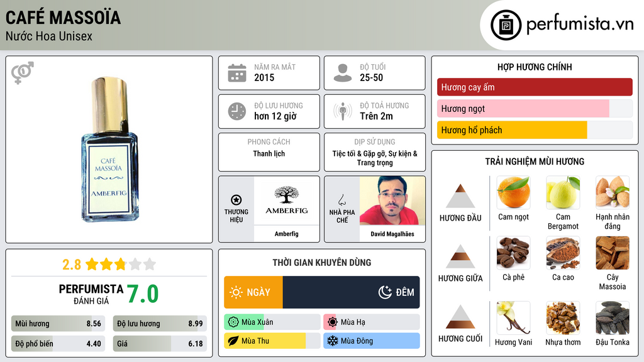The width and height of the screenshot is (644, 362).
Task: Click the Tiệc tối & Gặp gỡ occasion text
Action: 375,158
